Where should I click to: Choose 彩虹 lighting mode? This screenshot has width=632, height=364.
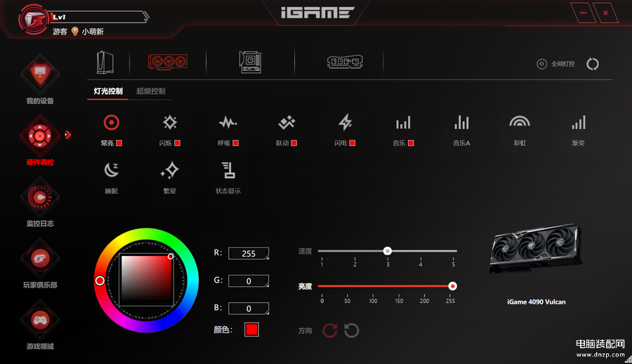[x=520, y=130]
